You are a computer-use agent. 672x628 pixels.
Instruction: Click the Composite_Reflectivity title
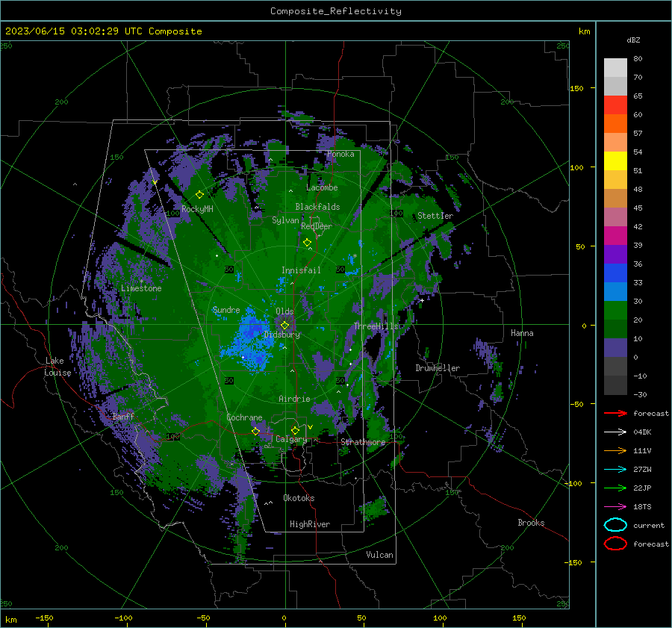[x=336, y=11]
